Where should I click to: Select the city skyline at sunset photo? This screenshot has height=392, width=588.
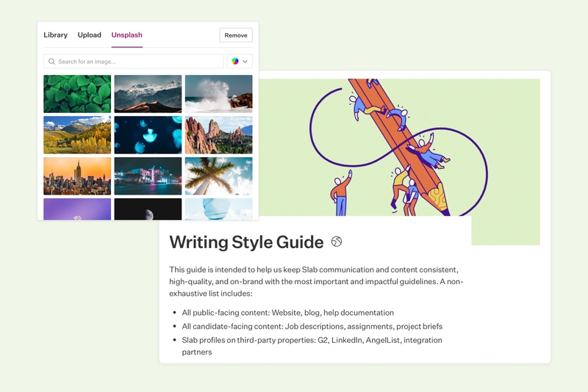[77, 175]
